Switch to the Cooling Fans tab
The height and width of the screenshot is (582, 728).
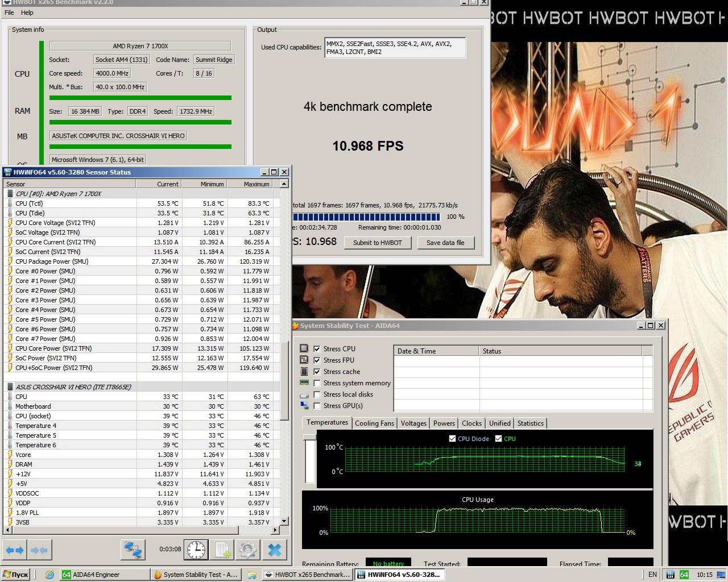click(x=374, y=423)
